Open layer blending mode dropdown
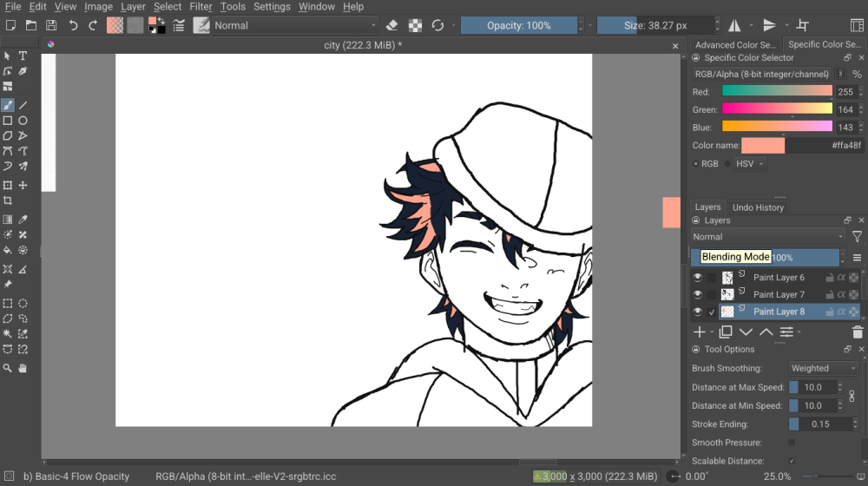This screenshot has height=486, width=868. coord(767,237)
